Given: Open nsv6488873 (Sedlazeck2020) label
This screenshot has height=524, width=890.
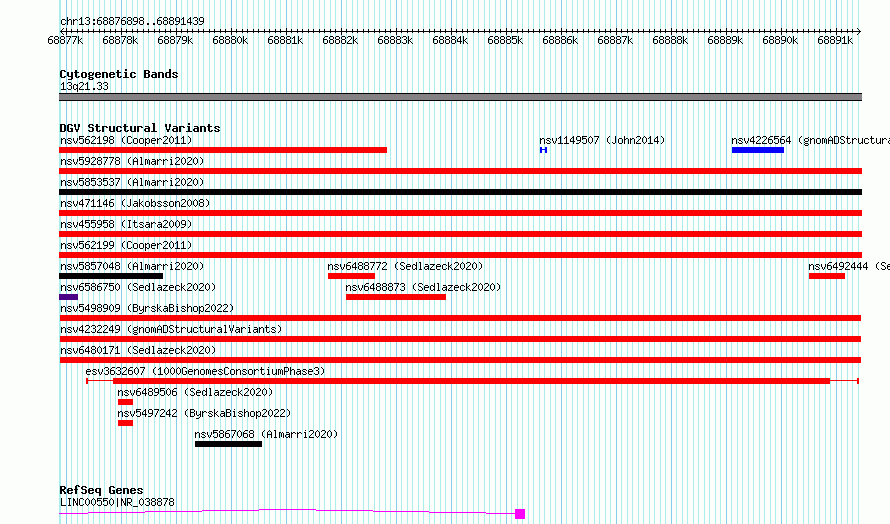Looking at the screenshot, I should tap(423, 287).
